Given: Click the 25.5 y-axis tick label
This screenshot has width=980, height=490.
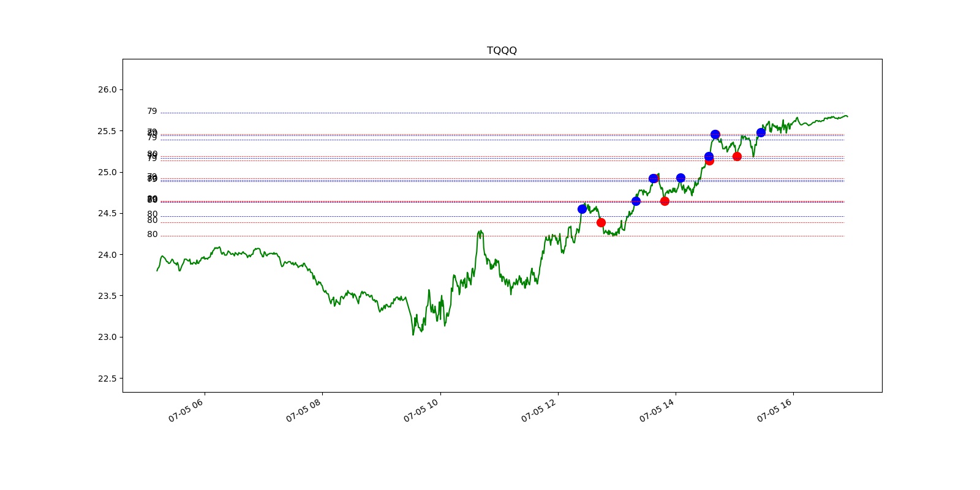Looking at the screenshot, I should point(107,131).
